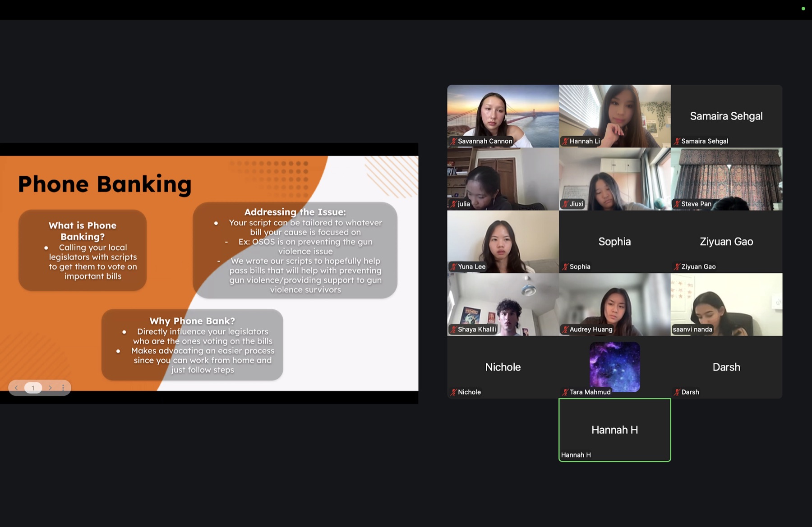Click Ziyuan Gao's muted mic icon
Image resolution: width=812 pixels, height=527 pixels.
click(677, 266)
